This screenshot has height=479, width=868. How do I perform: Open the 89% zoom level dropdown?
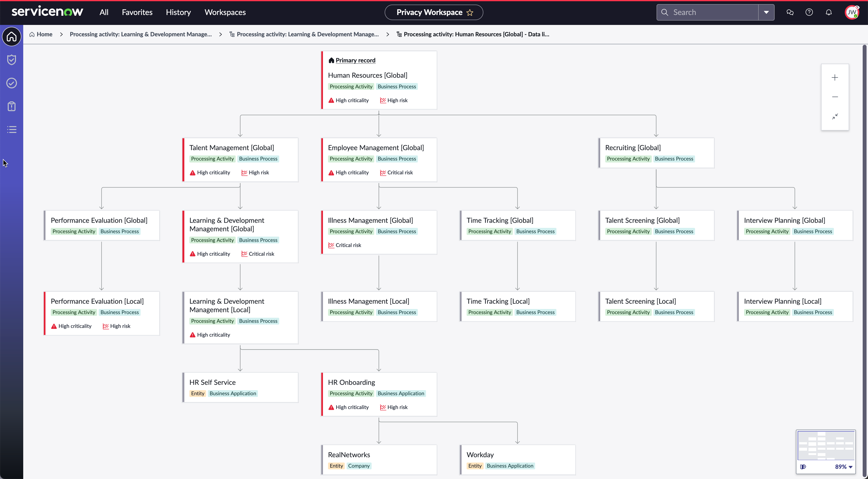click(844, 467)
